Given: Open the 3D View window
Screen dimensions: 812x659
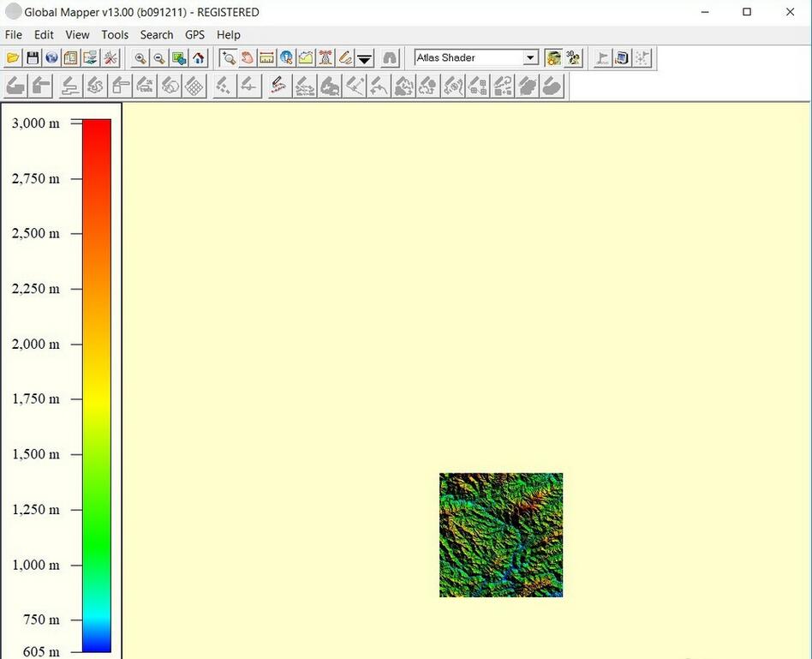Looking at the screenshot, I should (x=572, y=57).
